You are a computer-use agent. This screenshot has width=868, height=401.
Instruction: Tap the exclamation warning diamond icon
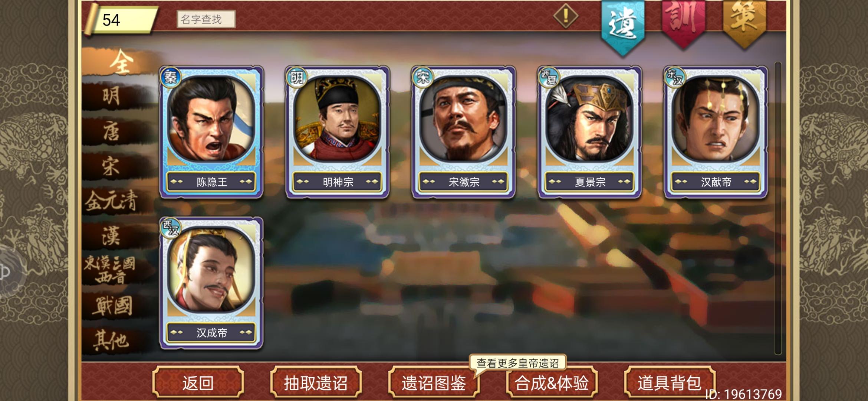tap(565, 16)
